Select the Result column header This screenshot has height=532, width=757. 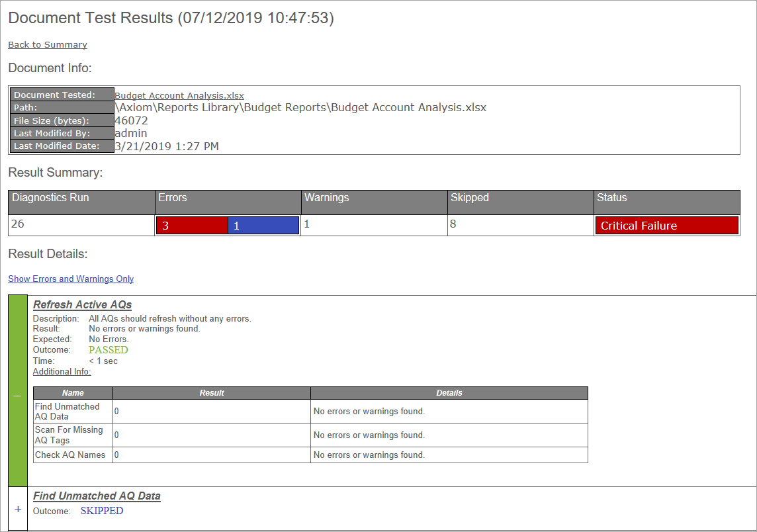(x=212, y=393)
